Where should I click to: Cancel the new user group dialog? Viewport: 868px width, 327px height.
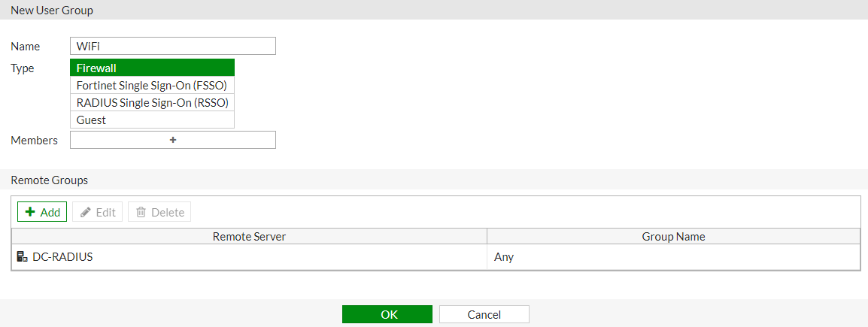point(484,314)
